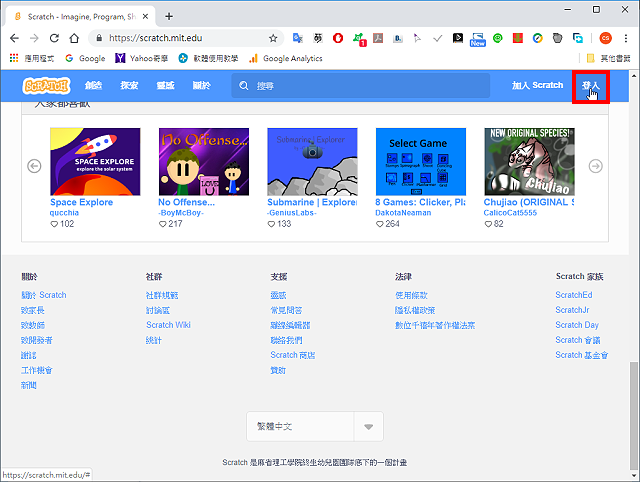The image size is (643, 483).
Task: Open the author link -BoyMcBoy-
Action: pos(181,213)
